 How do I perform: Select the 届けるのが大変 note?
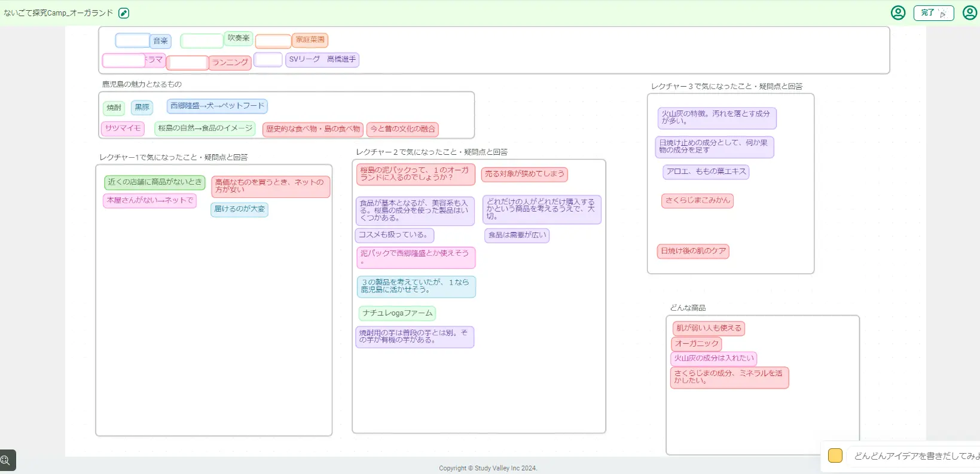click(x=239, y=209)
